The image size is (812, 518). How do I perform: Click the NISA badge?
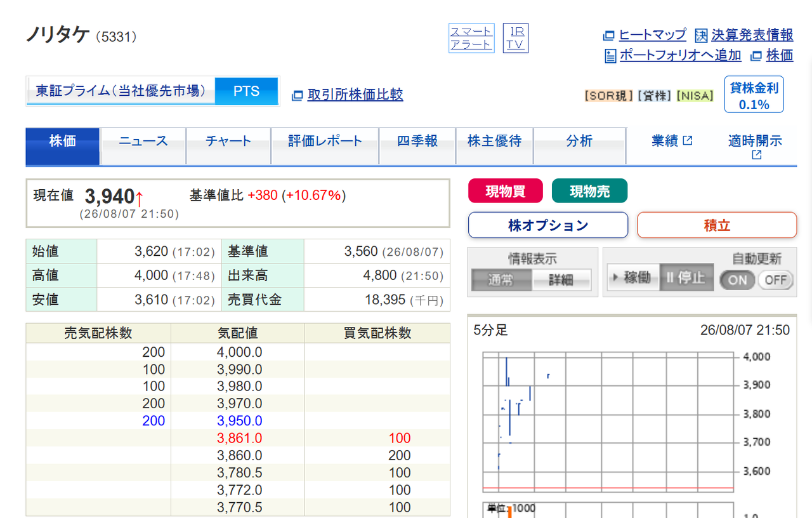pos(695,96)
